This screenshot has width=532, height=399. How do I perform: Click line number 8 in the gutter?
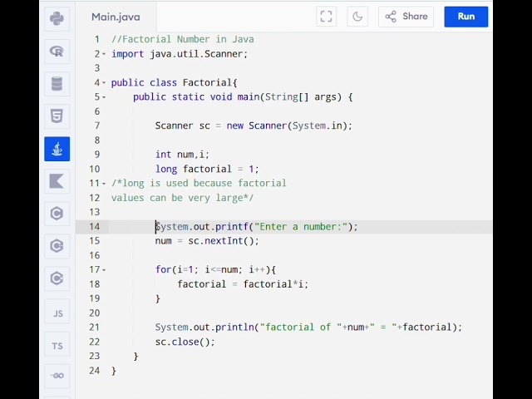[97, 140]
